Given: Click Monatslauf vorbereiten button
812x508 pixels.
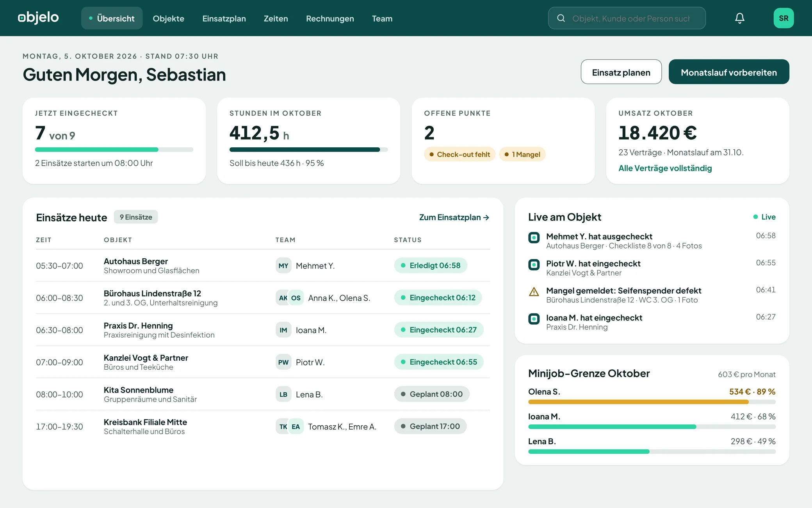Looking at the screenshot, I should [729, 72].
